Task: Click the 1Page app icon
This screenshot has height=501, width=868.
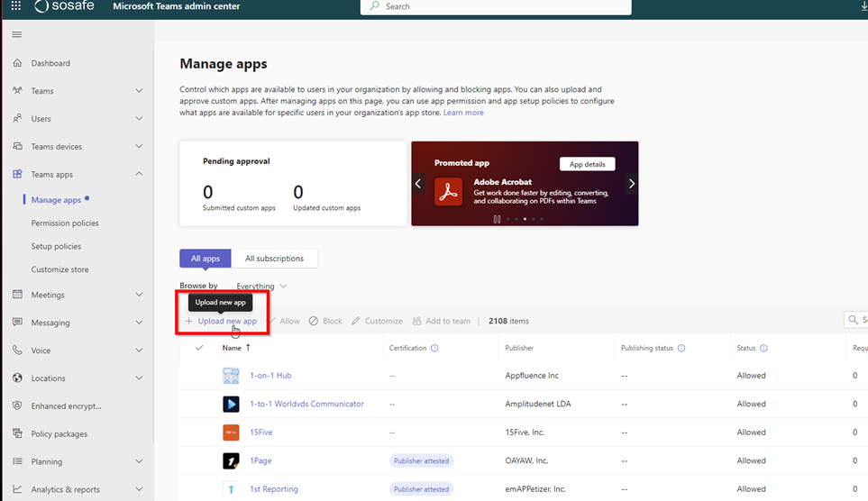Action: coord(231,460)
